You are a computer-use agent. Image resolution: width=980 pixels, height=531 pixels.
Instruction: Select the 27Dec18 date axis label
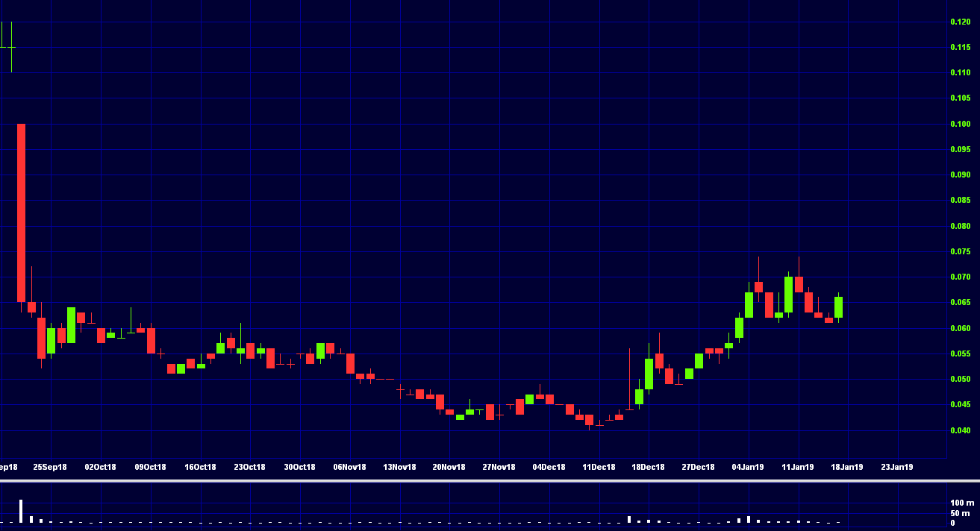pos(699,467)
